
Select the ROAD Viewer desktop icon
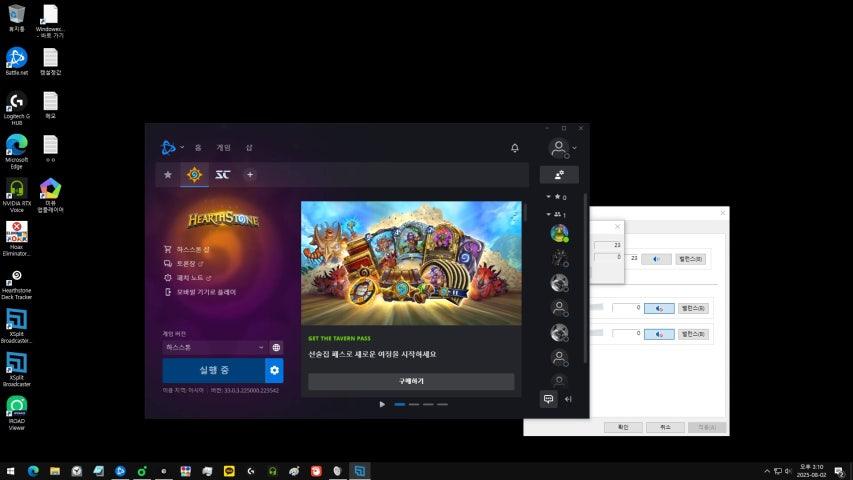[17, 413]
